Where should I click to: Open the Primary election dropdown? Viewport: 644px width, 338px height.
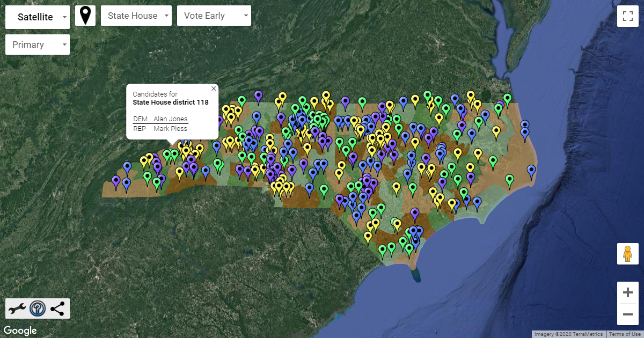(37, 44)
